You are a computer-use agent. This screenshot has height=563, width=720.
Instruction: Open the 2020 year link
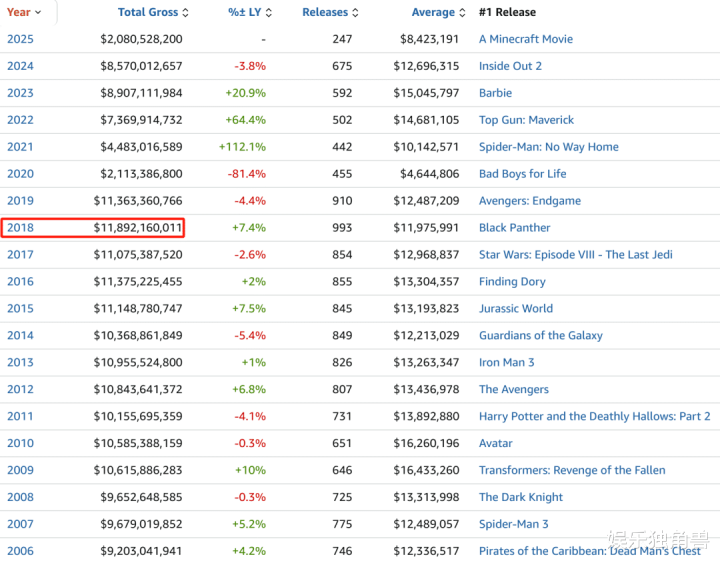(x=20, y=174)
